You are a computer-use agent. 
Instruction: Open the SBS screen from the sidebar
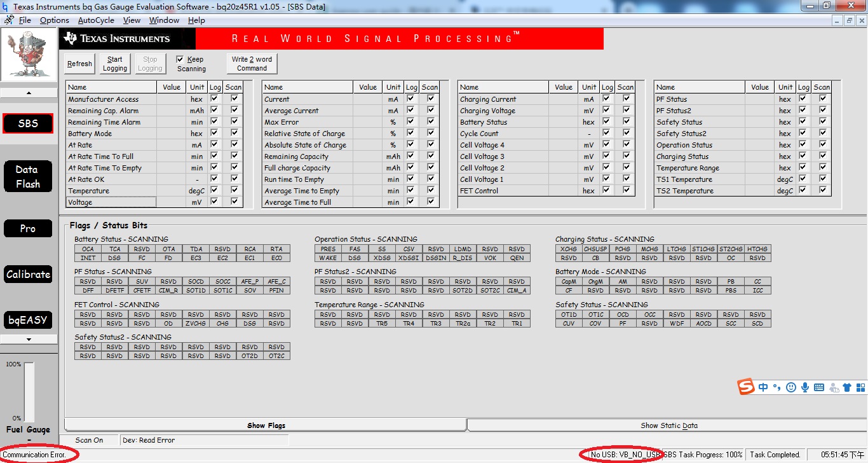[x=28, y=123]
